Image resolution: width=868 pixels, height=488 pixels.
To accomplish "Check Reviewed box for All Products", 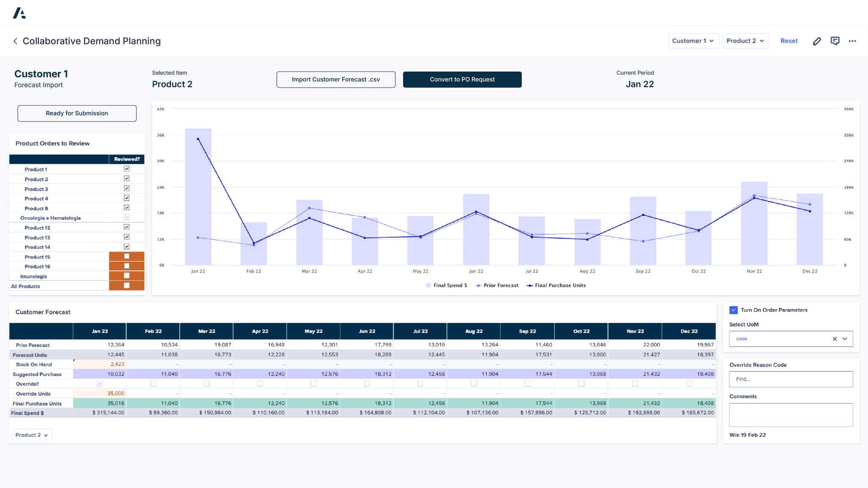I will (126, 286).
